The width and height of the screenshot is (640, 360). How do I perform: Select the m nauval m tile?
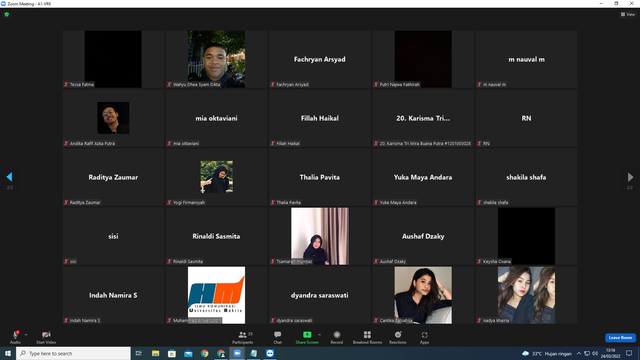click(526, 59)
